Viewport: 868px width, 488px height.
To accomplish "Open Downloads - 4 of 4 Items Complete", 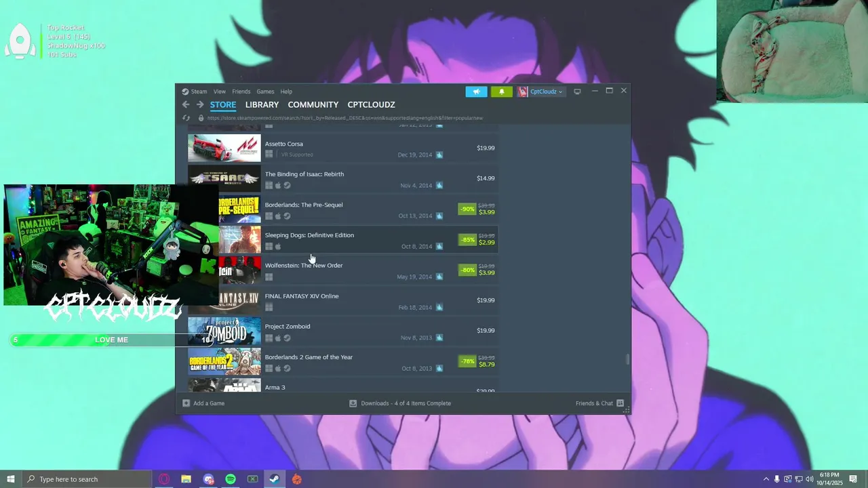I will tap(400, 403).
